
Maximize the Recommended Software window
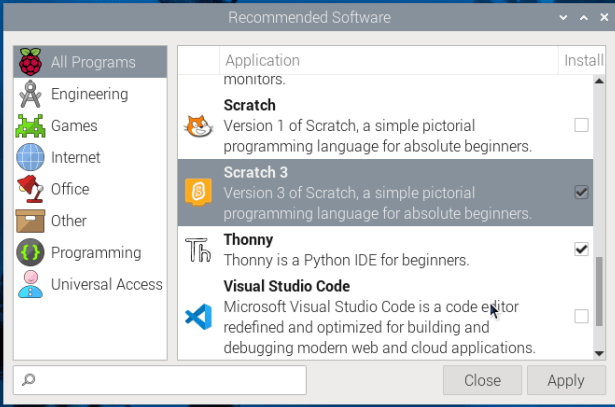(x=584, y=17)
